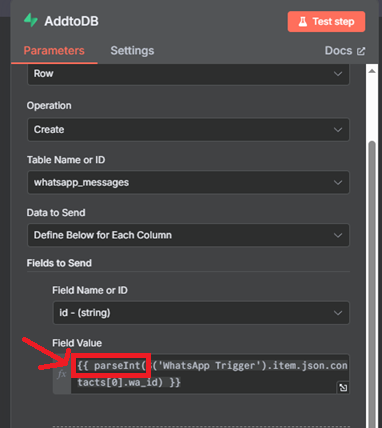
Task: Click the Field Name or ID label
Action: [90, 290]
